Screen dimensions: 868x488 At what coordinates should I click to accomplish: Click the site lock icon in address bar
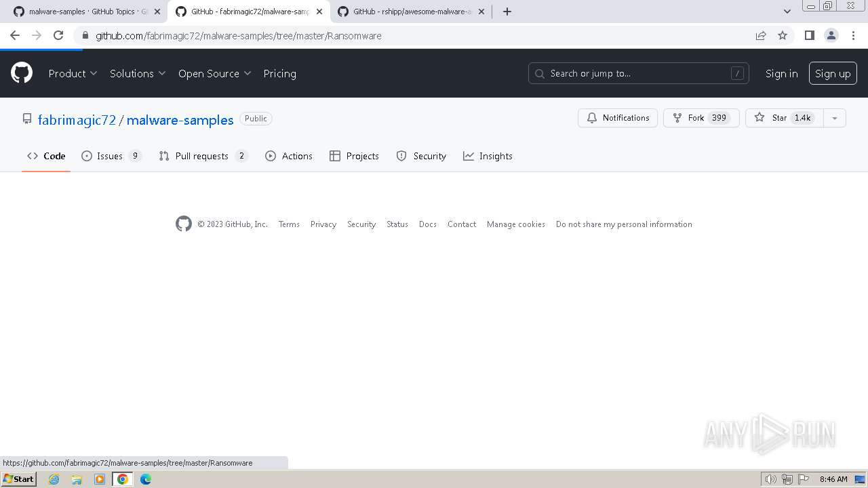coord(85,35)
